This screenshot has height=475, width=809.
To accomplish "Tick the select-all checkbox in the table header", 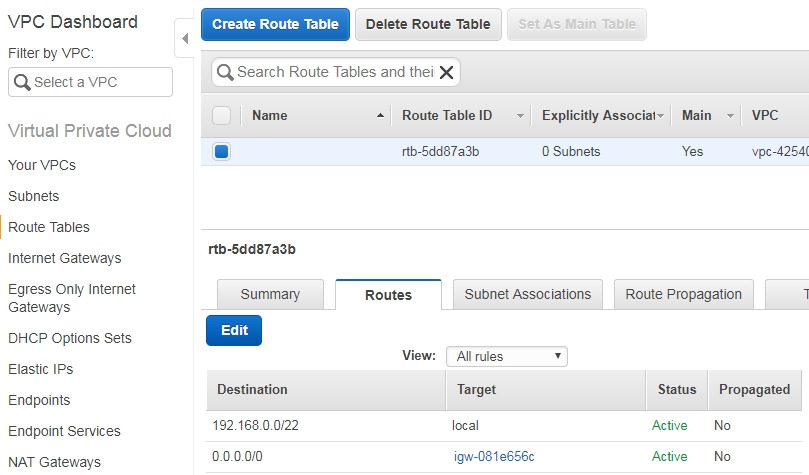I will 221,116.
